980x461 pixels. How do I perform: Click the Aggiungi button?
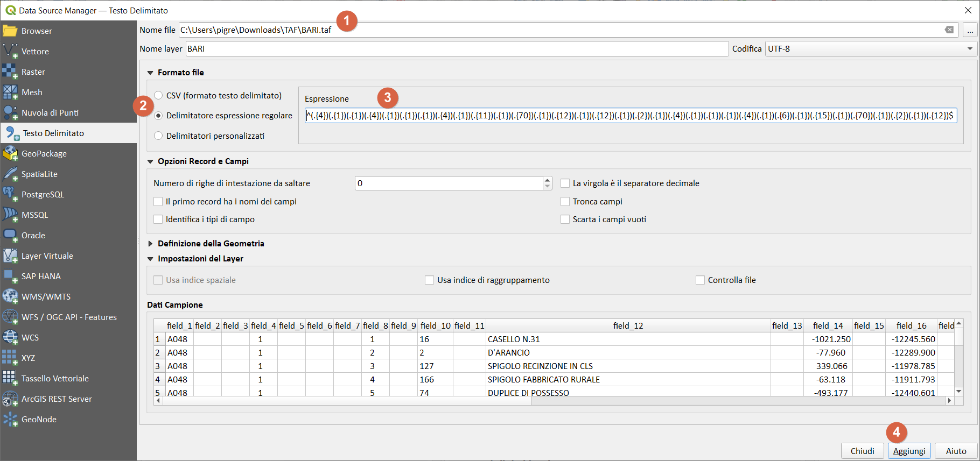pyautogui.click(x=909, y=451)
